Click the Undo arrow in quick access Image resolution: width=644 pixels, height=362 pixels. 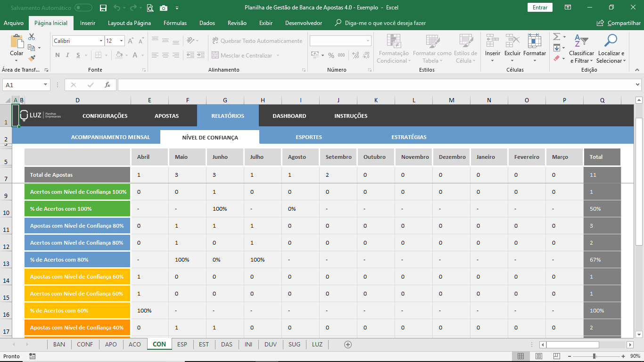pos(116,8)
